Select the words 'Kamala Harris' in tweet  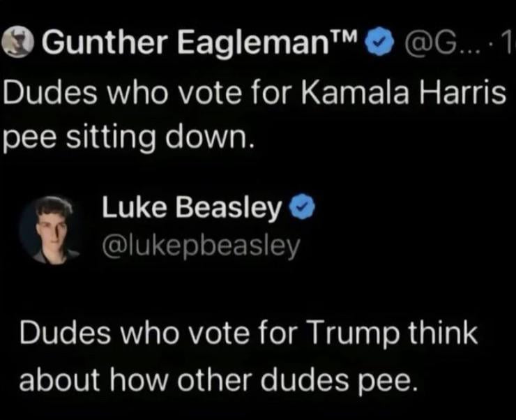pyautogui.click(x=403, y=93)
